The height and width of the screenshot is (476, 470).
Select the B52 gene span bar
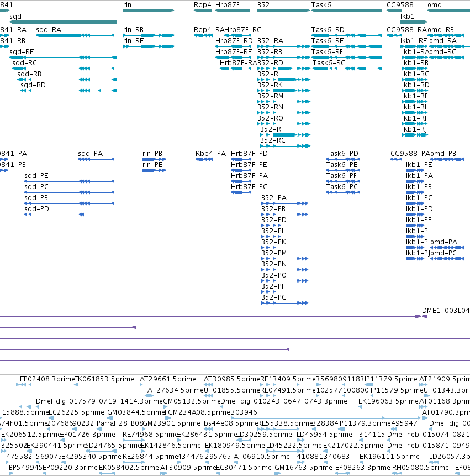pyautogui.click(x=283, y=11)
